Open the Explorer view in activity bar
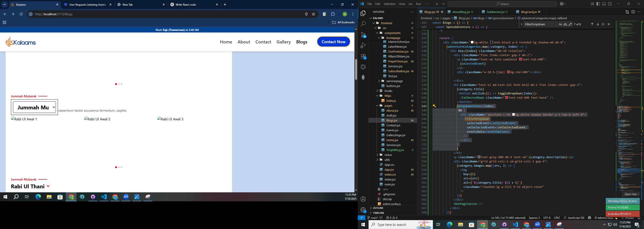This screenshot has height=229, width=644. click(x=363, y=13)
